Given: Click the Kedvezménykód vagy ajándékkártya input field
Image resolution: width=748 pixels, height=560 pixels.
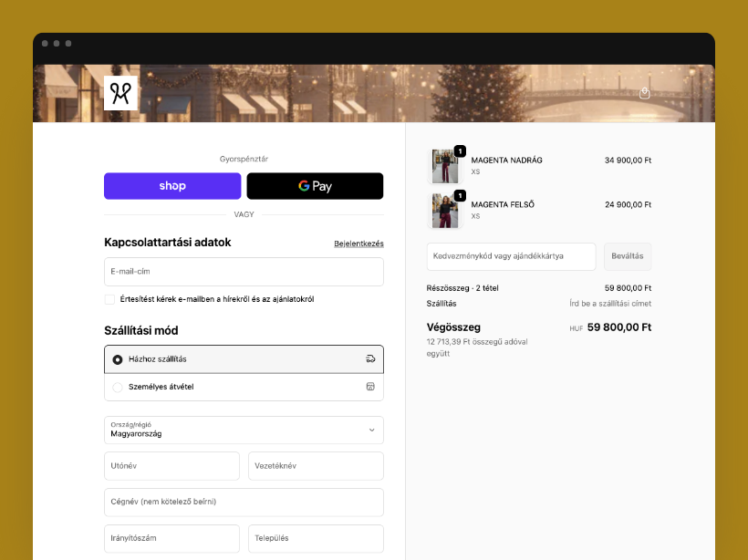Looking at the screenshot, I should 511,256.
